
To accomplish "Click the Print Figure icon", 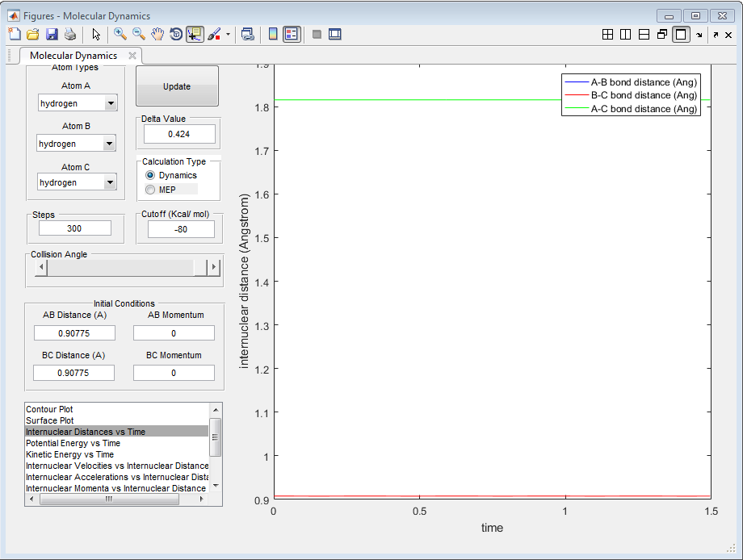I will click(70, 34).
